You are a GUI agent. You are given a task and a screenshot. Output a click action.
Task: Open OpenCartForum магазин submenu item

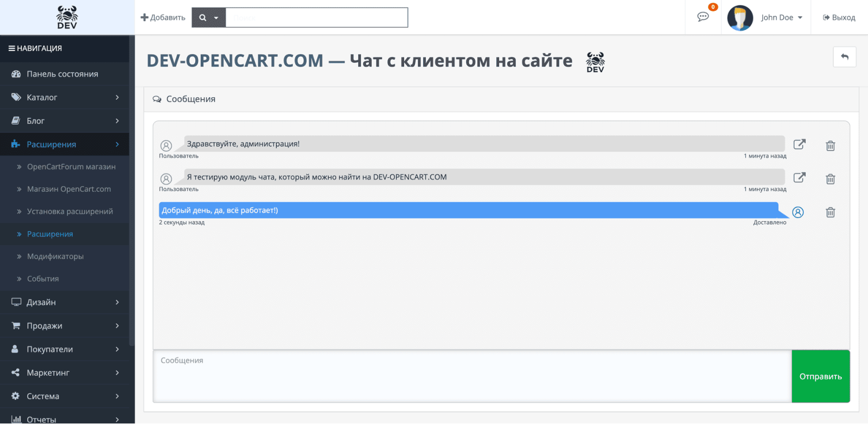pos(65,166)
